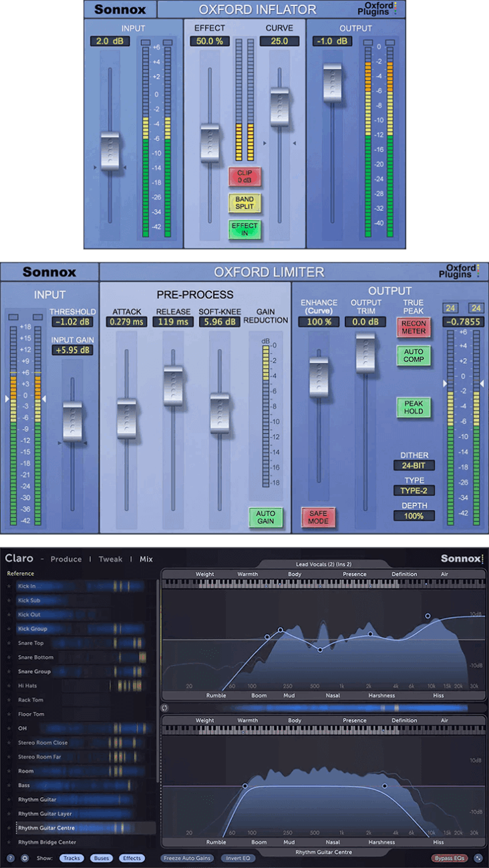Click the link icon between Claro EQ graphs
The height and width of the screenshot is (868, 489).
(165, 707)
